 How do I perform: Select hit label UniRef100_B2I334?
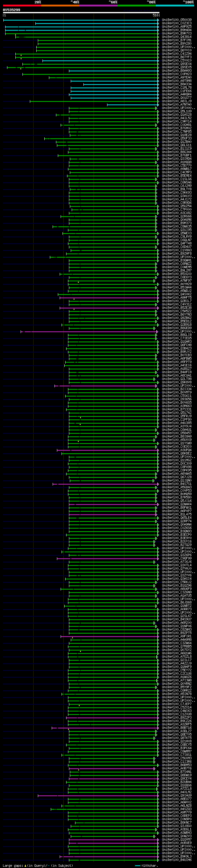[x=177, y=389]
